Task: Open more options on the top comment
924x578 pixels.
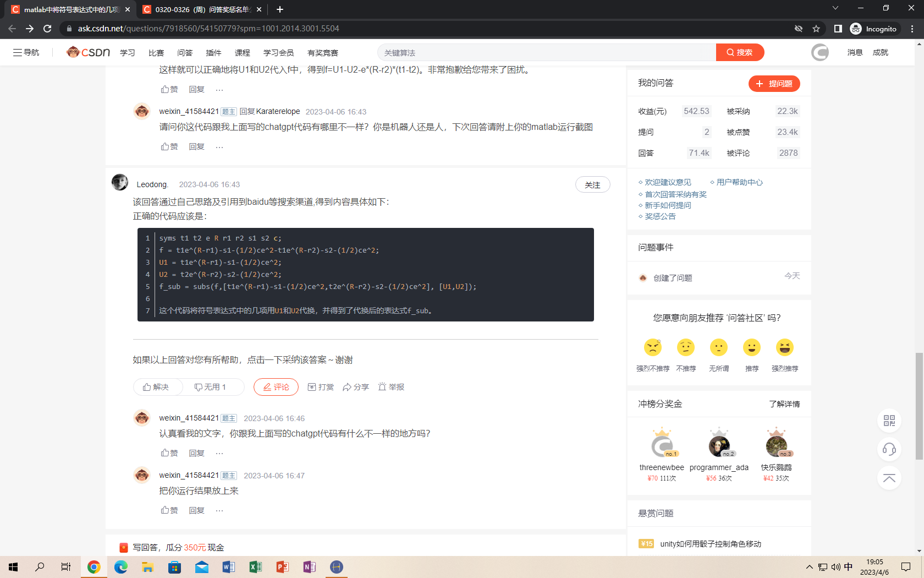Action: (219, 90)
